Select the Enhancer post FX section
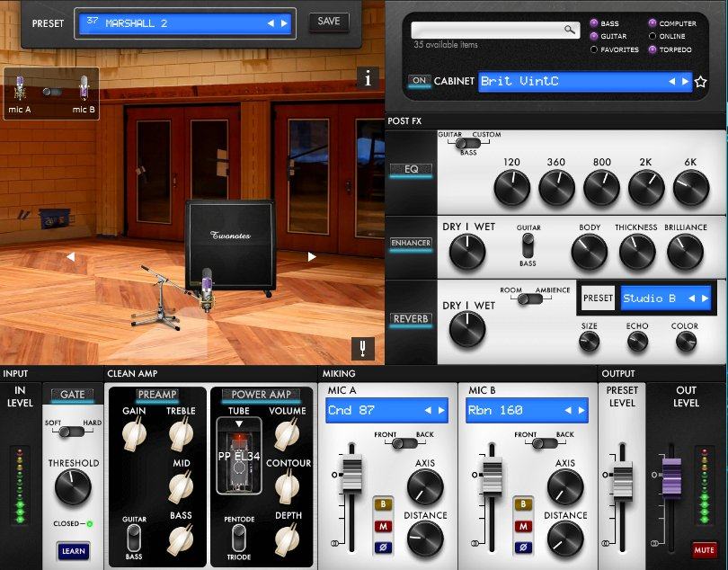 tap(411, 243)
